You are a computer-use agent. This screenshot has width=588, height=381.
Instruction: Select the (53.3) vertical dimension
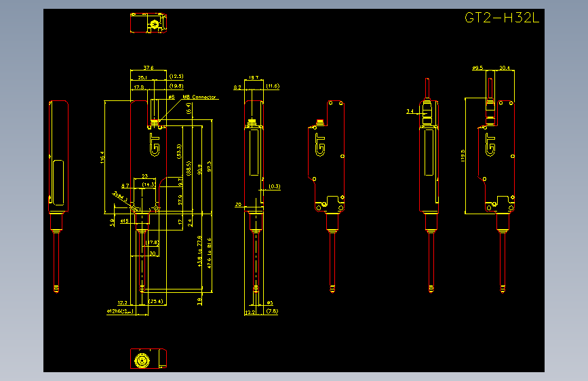[179, 151]
